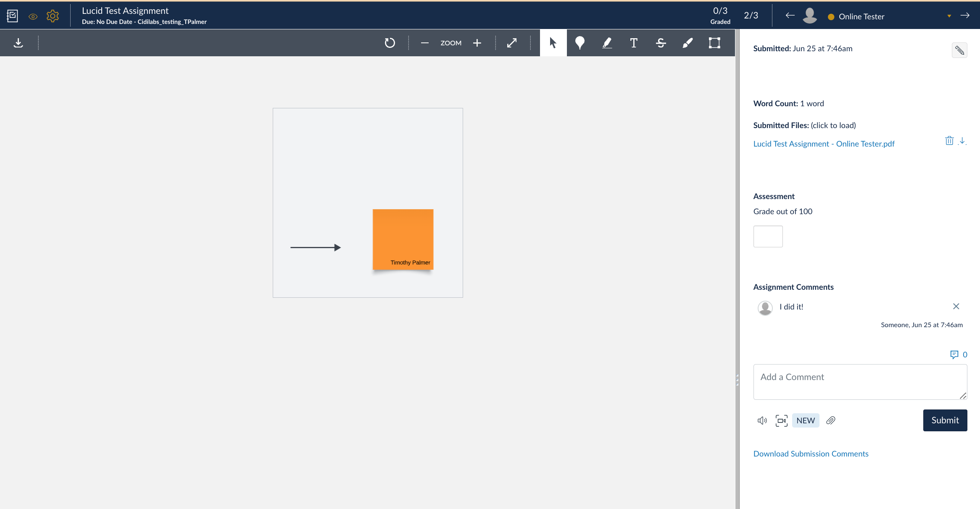
Task: Click the grade input box
Action: 768,236
